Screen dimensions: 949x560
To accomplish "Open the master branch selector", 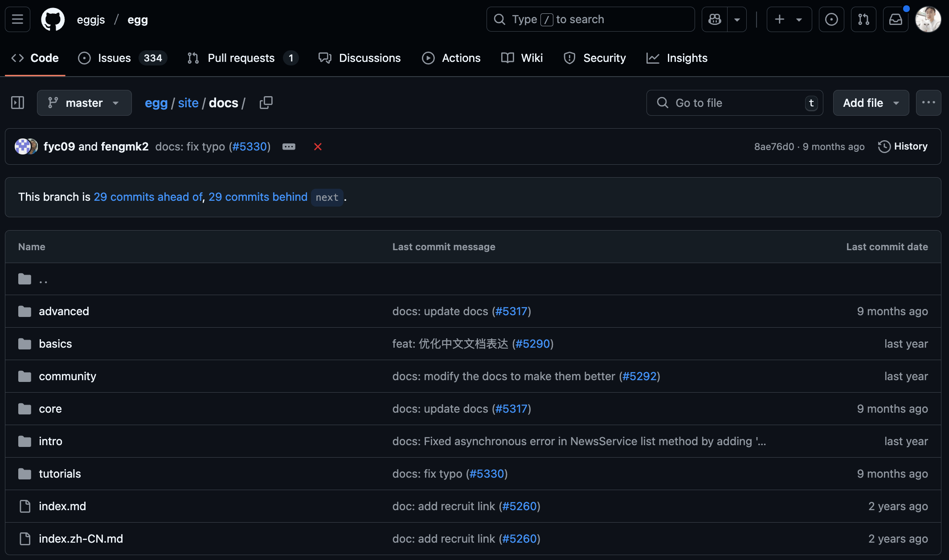I will 84,103.
